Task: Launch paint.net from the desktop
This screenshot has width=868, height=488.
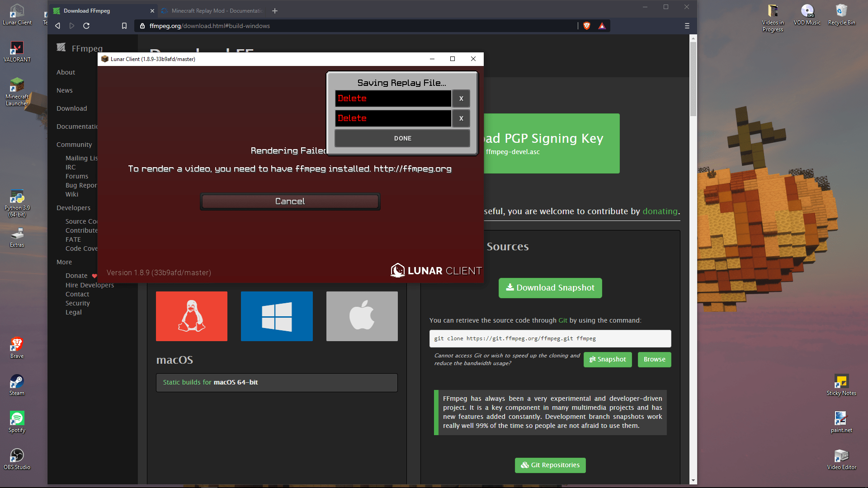Action: [x=841, y=422]
